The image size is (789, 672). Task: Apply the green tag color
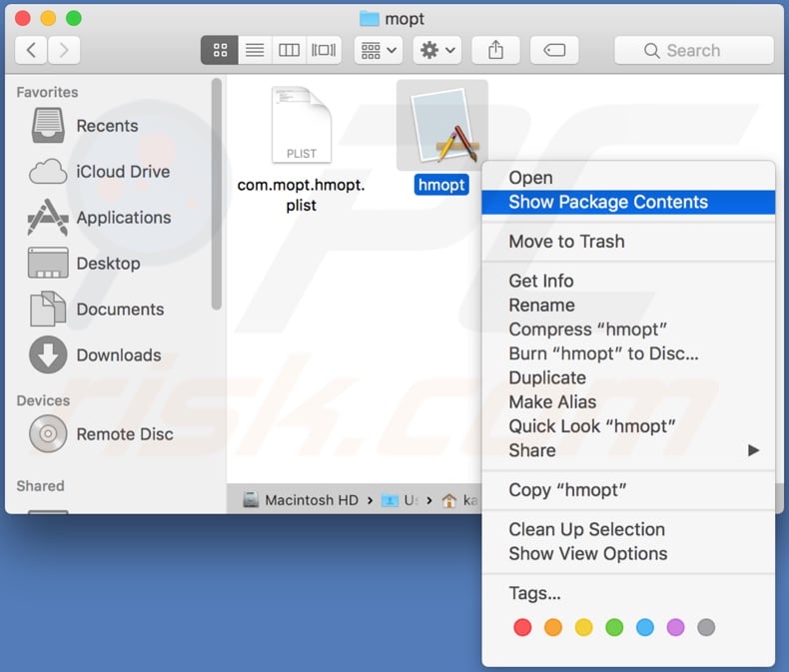pyautogui.click(x=614, y=627)
